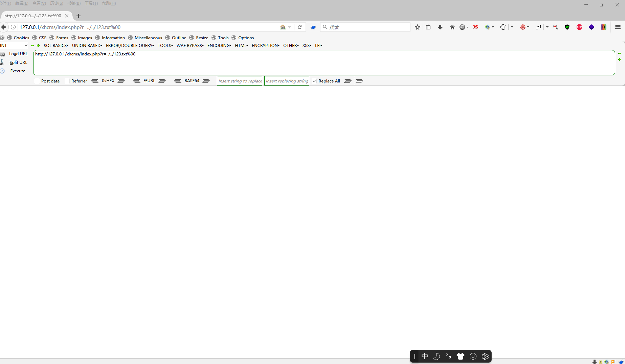Click the Execute play icon in HackBar

[x=2, y=71]
